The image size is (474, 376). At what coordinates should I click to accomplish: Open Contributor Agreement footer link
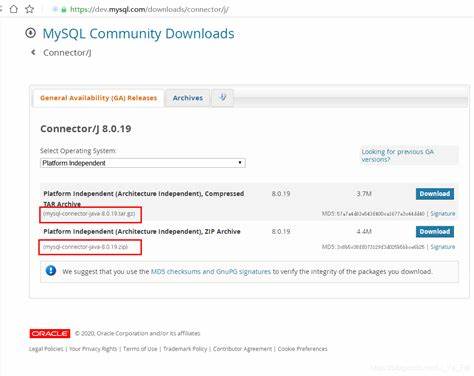point(242,349)
